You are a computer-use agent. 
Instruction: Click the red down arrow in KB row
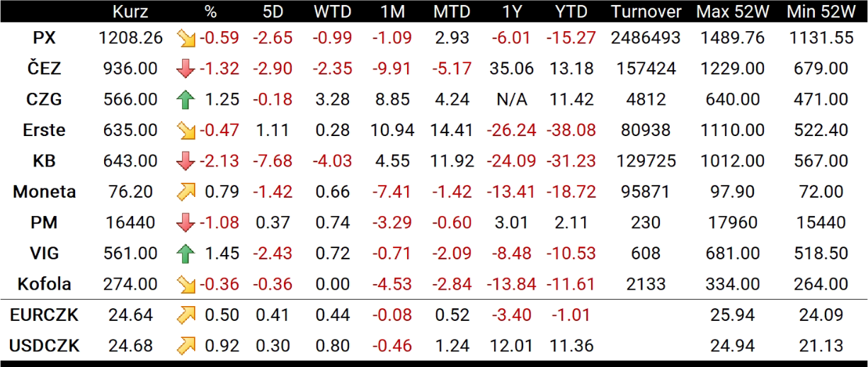click(185, 161)
